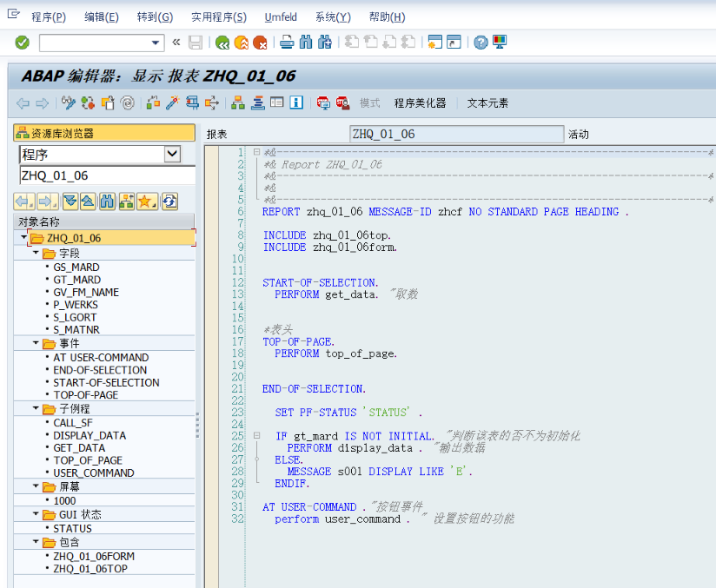This screenshot has height=588, width=716.
Task: Click the 资源库浏览器 button
Action: (x=104, y=133)
